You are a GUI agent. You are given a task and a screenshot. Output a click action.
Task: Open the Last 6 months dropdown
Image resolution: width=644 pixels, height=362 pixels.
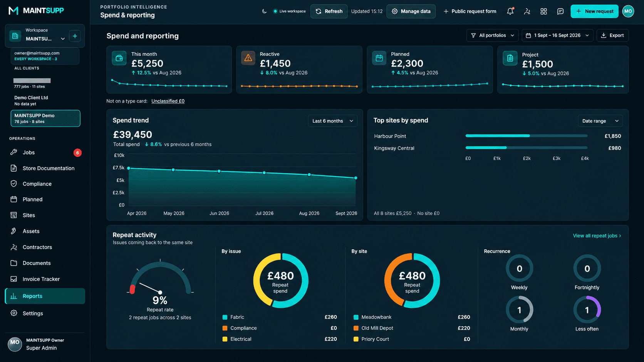click(332, 121)
